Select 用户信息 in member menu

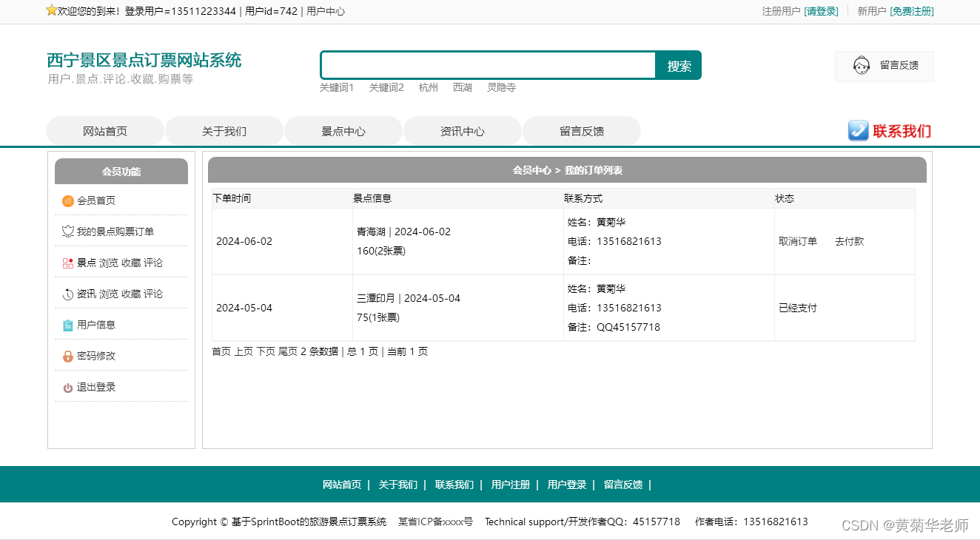click(x=96, y=325)
